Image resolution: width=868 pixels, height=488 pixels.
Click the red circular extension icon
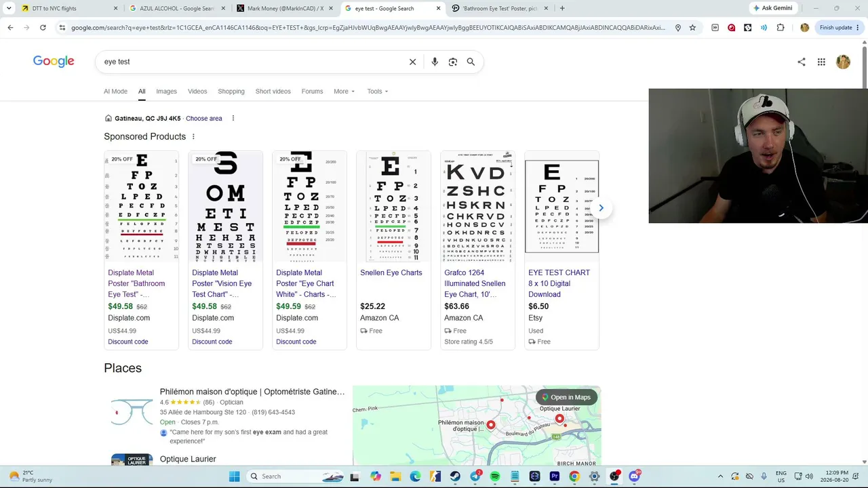point(731,28)
